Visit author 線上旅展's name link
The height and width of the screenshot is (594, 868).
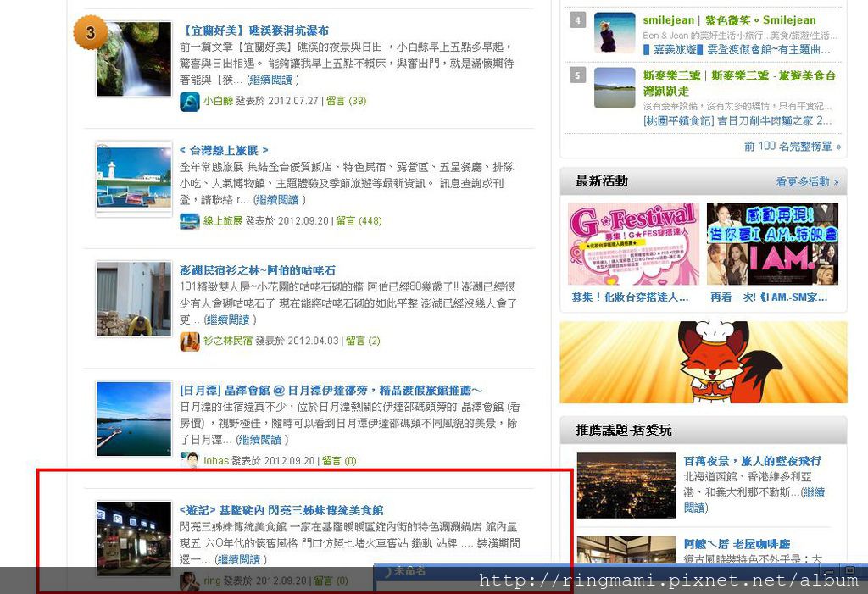coord(223,221)
